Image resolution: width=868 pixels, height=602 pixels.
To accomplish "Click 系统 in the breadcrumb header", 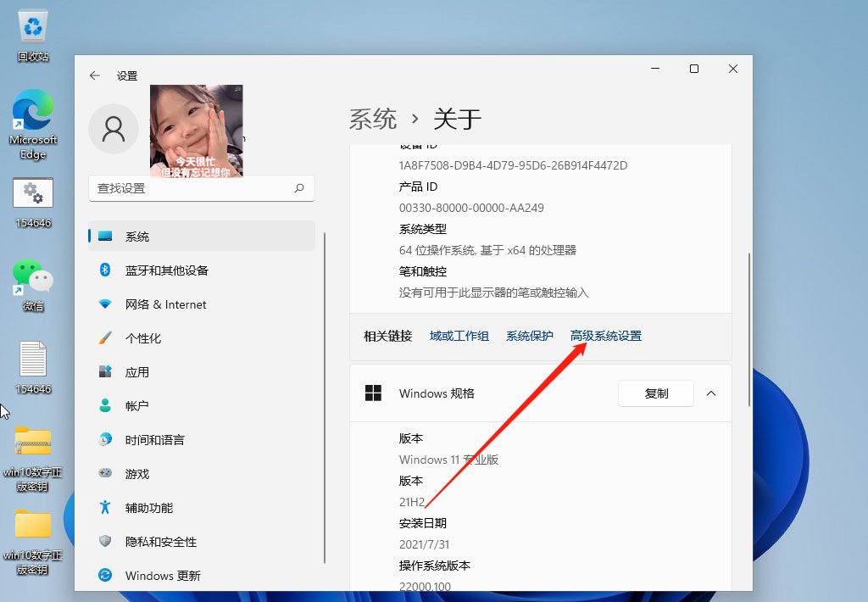I will click(373, 119).
